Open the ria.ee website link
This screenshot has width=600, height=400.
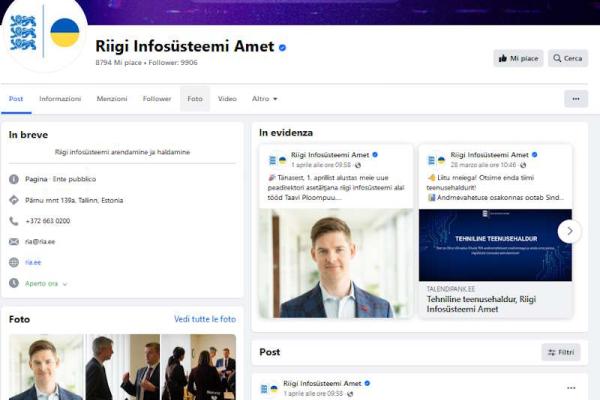click(x=33, y=262)
